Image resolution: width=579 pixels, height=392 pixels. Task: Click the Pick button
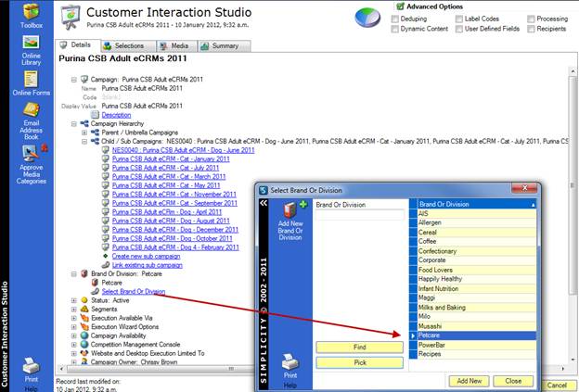(x=360, y=362)
